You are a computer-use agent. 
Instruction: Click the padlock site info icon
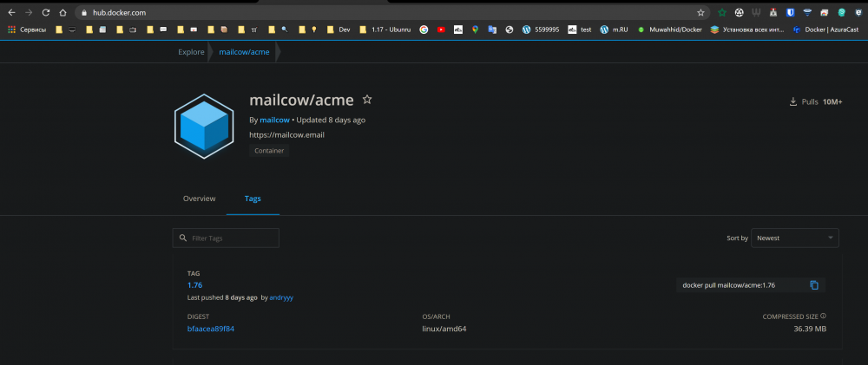84,12
